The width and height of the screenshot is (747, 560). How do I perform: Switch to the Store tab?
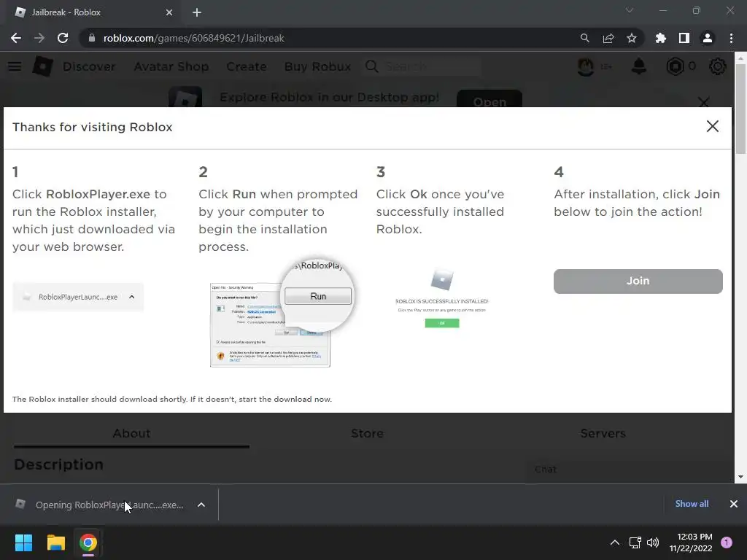click(367, 433)
